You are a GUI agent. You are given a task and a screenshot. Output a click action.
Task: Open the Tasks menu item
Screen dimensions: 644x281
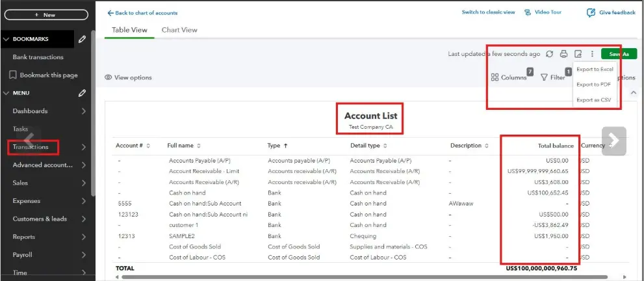click(20, 129)
